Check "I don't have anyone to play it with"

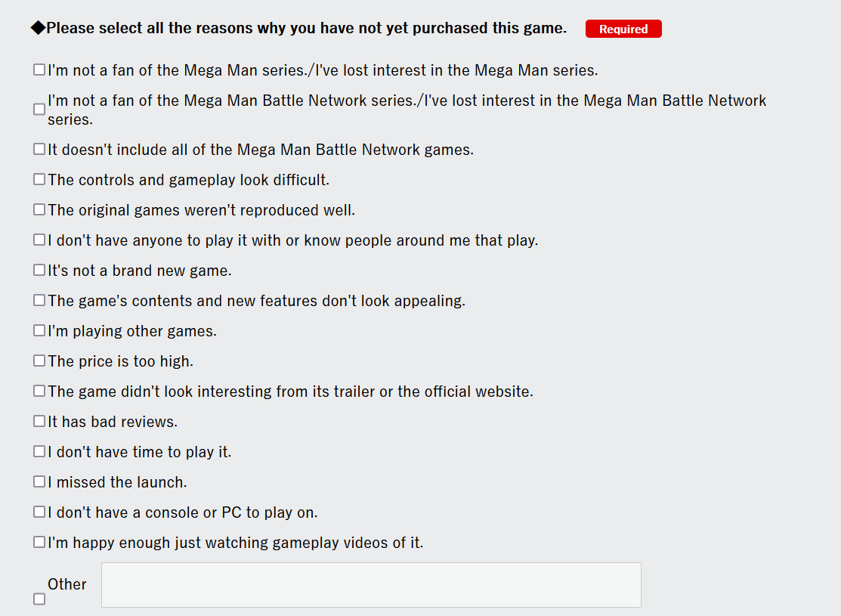point(39,240)
